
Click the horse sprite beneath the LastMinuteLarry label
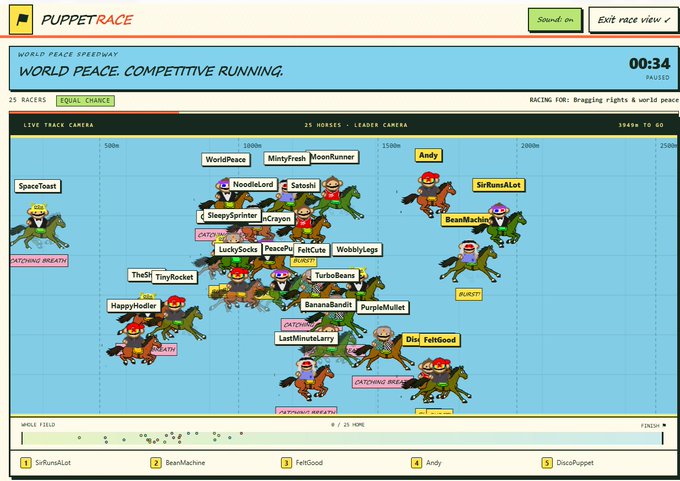[x=307, y=379]
